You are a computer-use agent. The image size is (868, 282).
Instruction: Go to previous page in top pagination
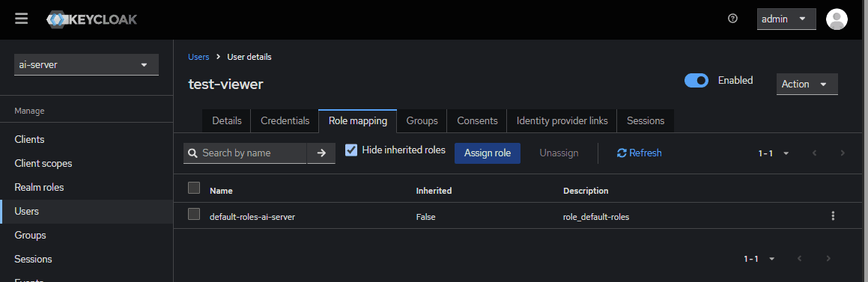click(x=814, y=153)
